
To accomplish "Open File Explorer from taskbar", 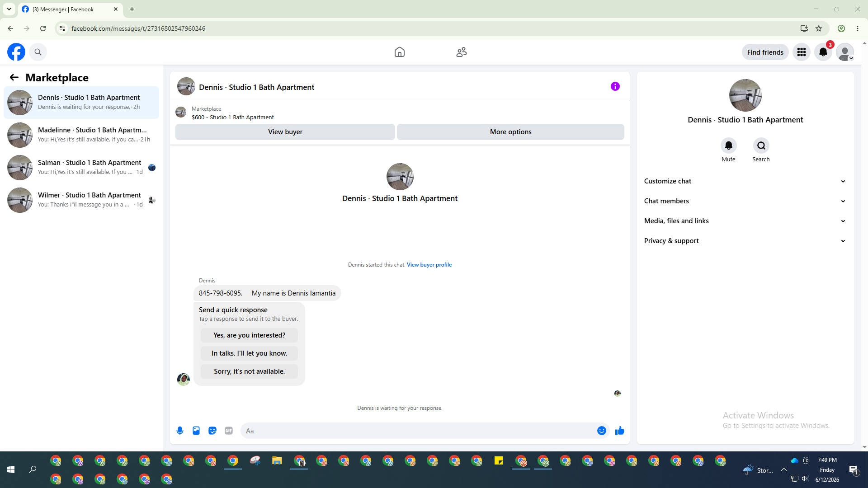I will point(277,461).
